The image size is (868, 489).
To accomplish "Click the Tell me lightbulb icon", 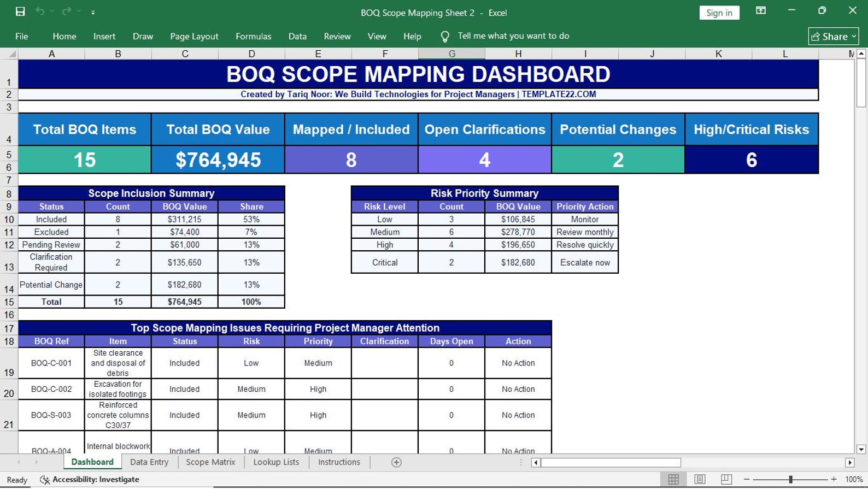I will (445, 36).
